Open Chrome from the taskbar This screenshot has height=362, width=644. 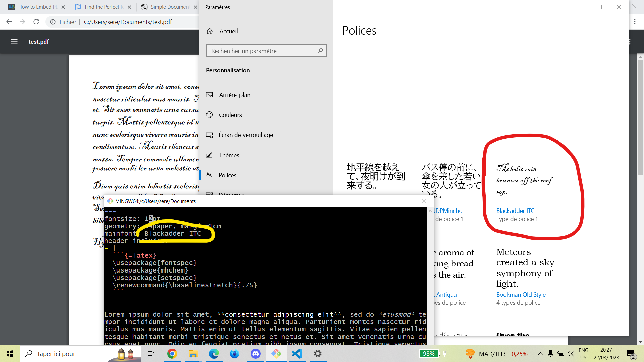[x=172, y=354]
